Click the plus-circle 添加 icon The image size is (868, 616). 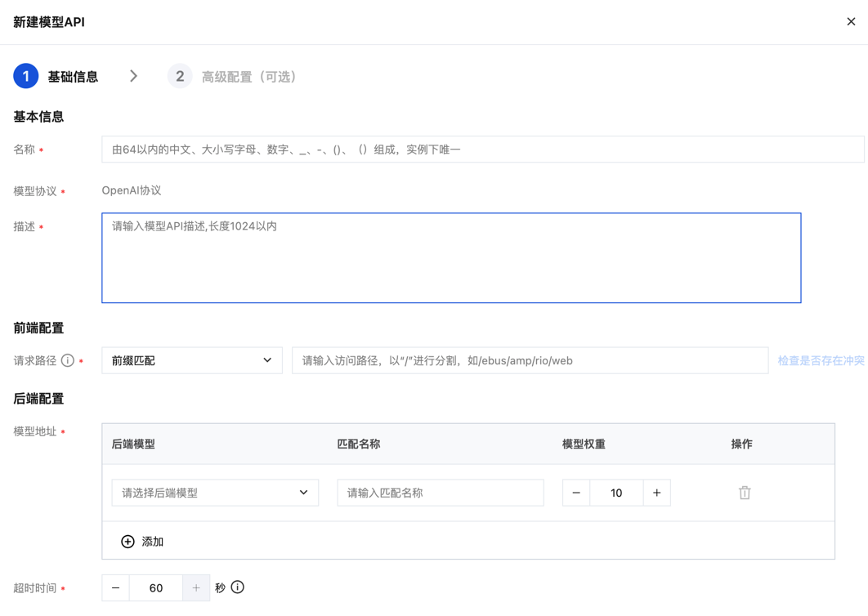tap(128, 542)
